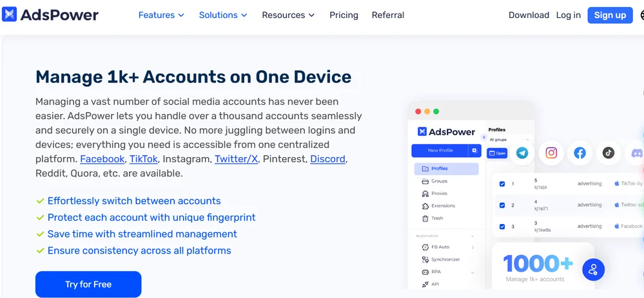Image resolution: width=644 pixels, height=298 pixels.
Task: Click the Apple icon beside Facebook in row 3
Action: [x=616, y=226]
